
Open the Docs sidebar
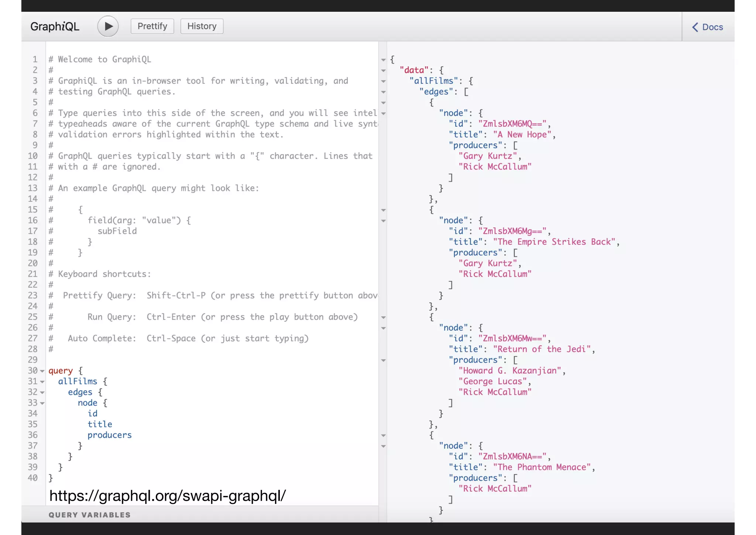[708, 27]
